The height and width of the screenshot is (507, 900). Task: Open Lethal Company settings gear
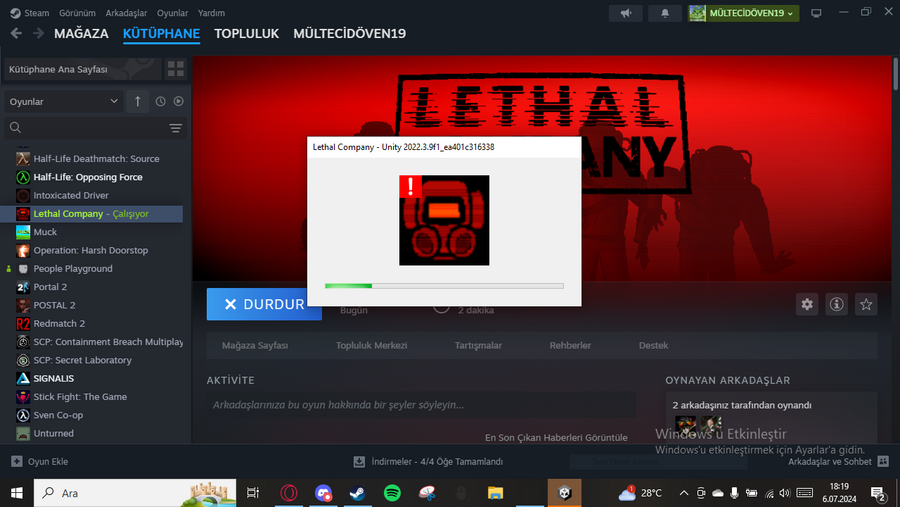click(x=807, y=304)
